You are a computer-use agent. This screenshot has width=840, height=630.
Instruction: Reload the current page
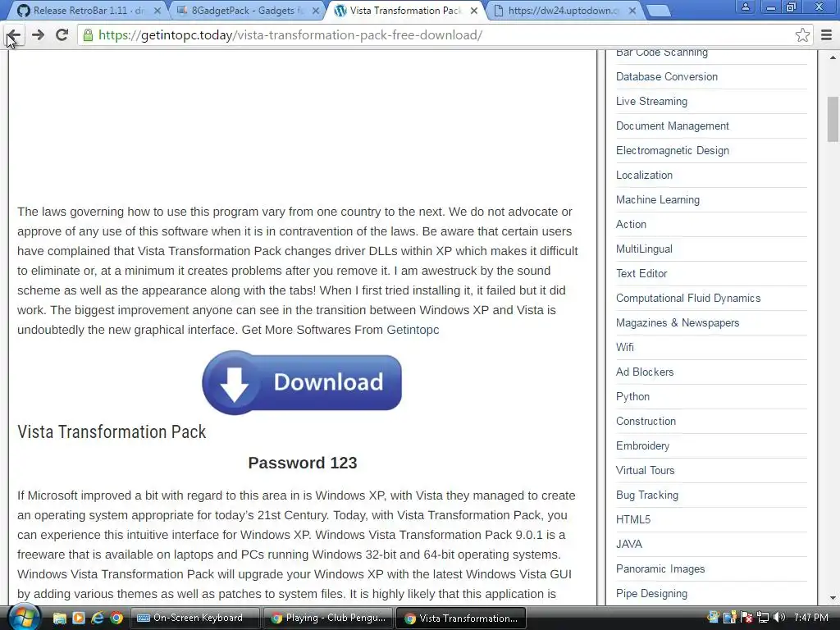coord(62,35)
